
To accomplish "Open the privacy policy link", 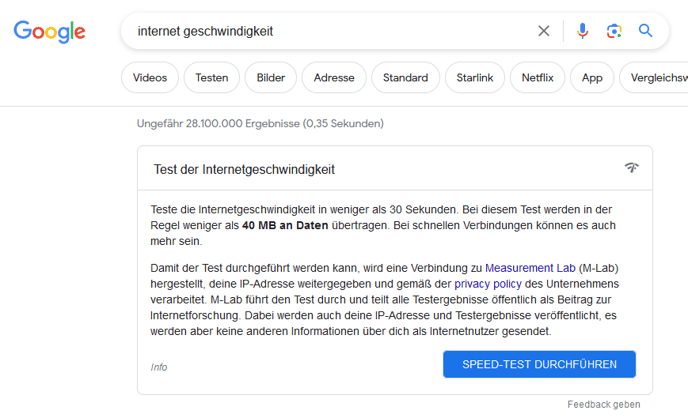I will tap(488, 284).
